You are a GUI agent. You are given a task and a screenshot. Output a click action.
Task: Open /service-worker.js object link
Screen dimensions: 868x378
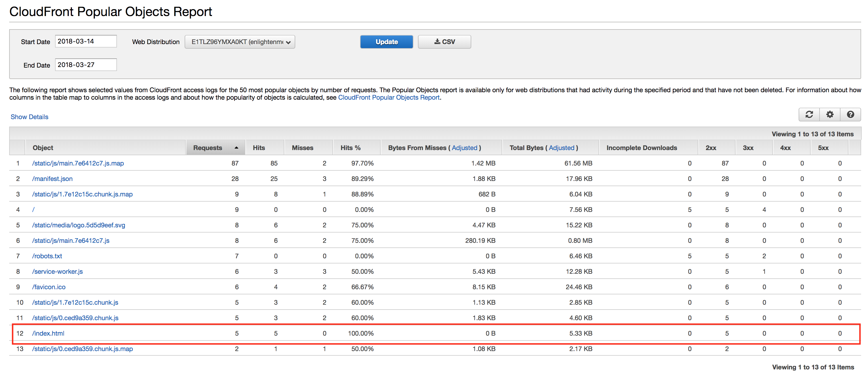pyautogui.click(x=57, y=272)
